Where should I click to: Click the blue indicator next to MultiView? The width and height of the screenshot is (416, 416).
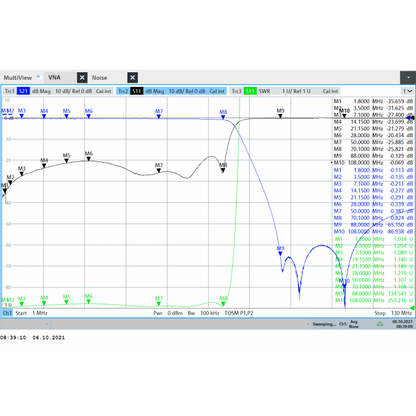(x=38, y=76)
